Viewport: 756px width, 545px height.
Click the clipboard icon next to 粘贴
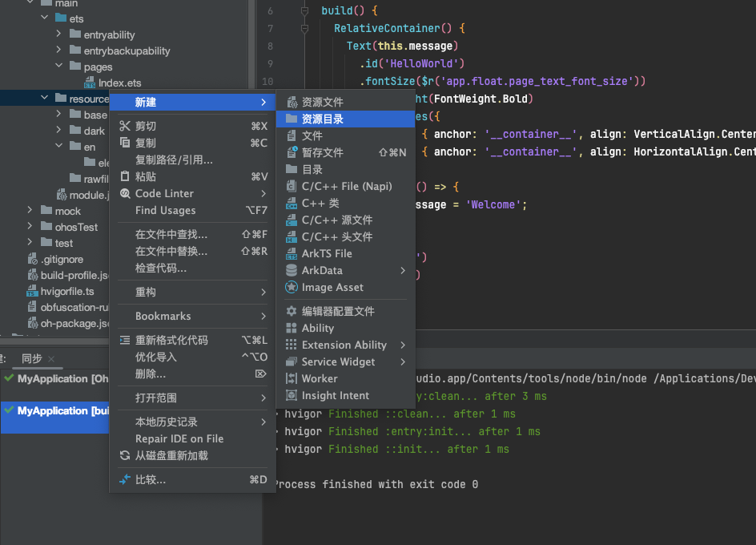point(125,176)
